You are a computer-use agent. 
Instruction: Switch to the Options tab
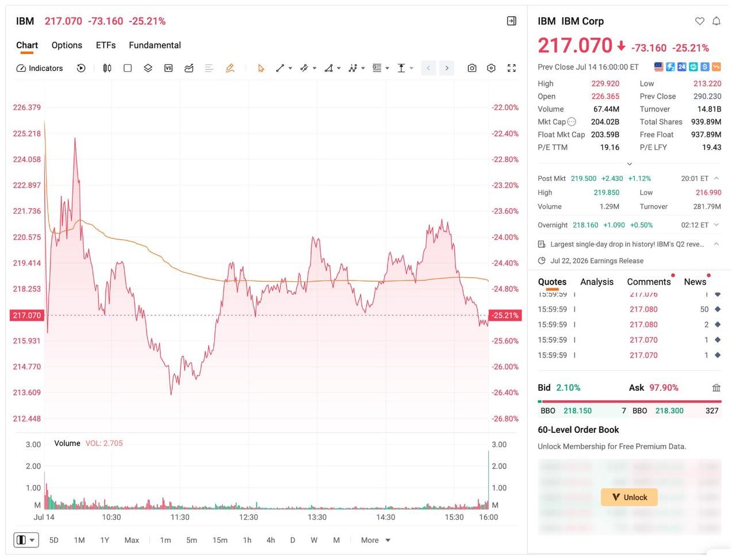point(67,45)
